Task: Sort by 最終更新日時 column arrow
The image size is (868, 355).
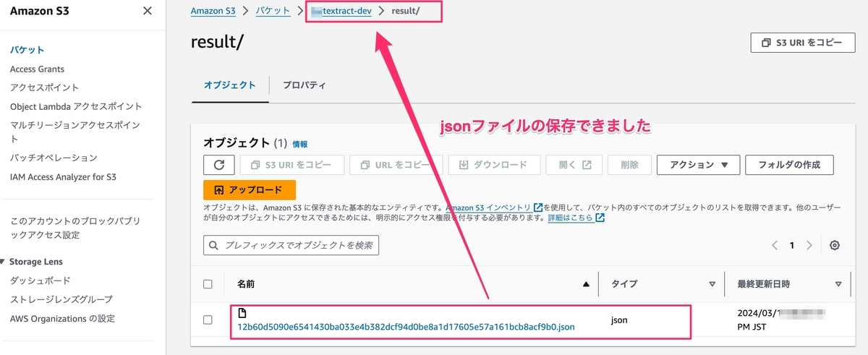Action: (838, 284)
